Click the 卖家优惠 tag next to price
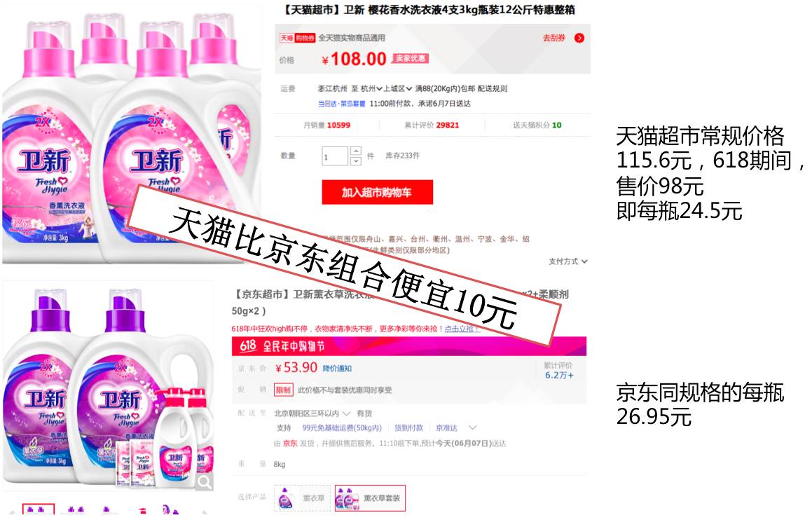 pos(411,59)
